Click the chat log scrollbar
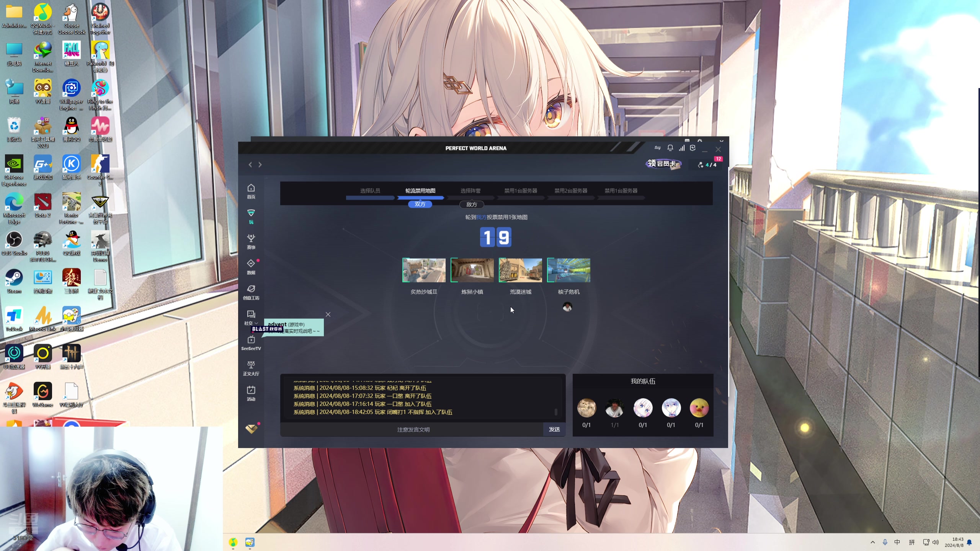Viewport: 980px width, 551px height. (556, 412)
